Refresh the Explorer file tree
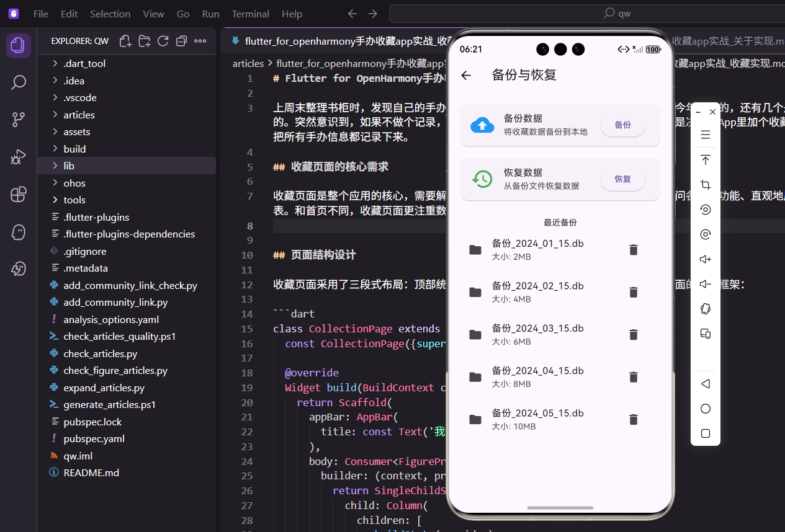Viewport: 785px width, 532px height. (x=163, y=41)
